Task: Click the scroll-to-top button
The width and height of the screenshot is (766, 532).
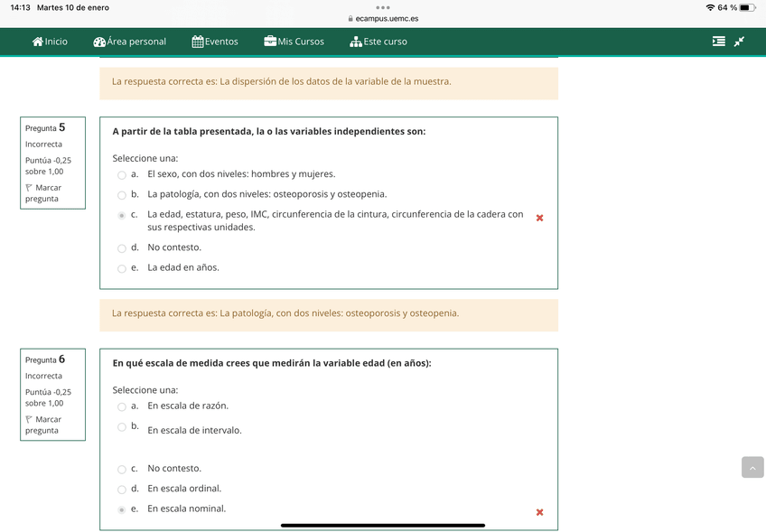Action: pyautogui.click(x=752, y=466)
